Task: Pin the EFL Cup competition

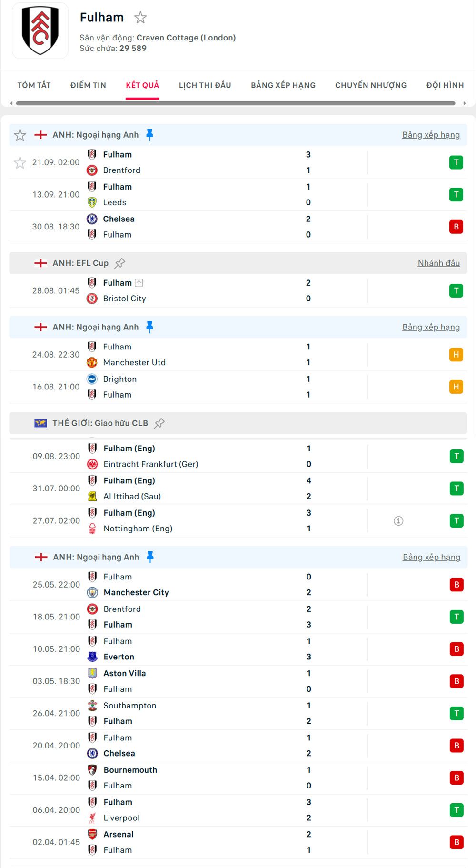Action: (120, 263)
